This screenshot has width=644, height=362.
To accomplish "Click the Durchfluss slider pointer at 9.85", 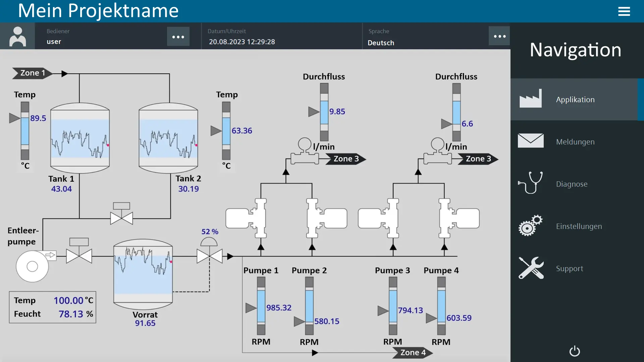I will tap(314, 112).
